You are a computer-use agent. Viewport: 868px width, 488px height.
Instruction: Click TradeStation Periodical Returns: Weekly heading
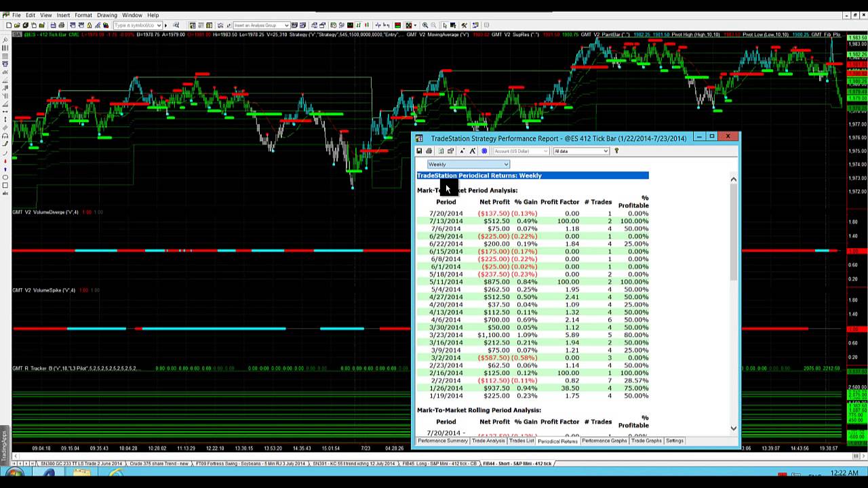click(x=479, y=176)
